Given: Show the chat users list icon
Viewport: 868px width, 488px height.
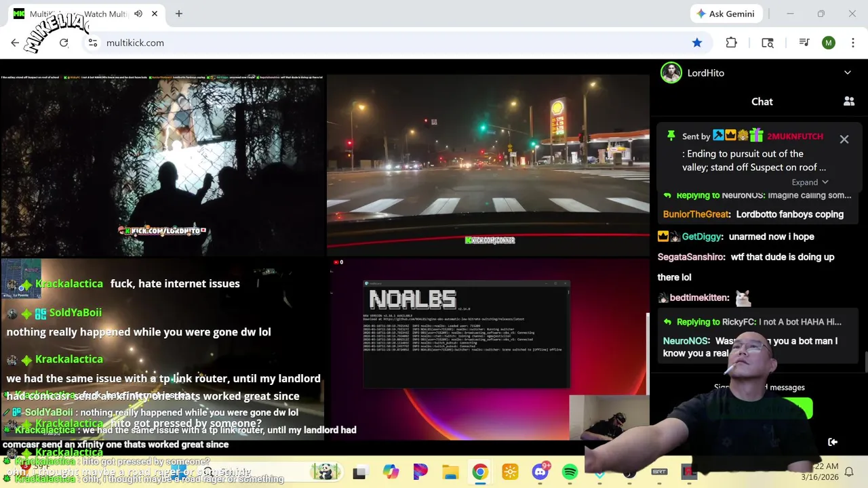Looking at the screenshot, I should (x=849, y=102).
